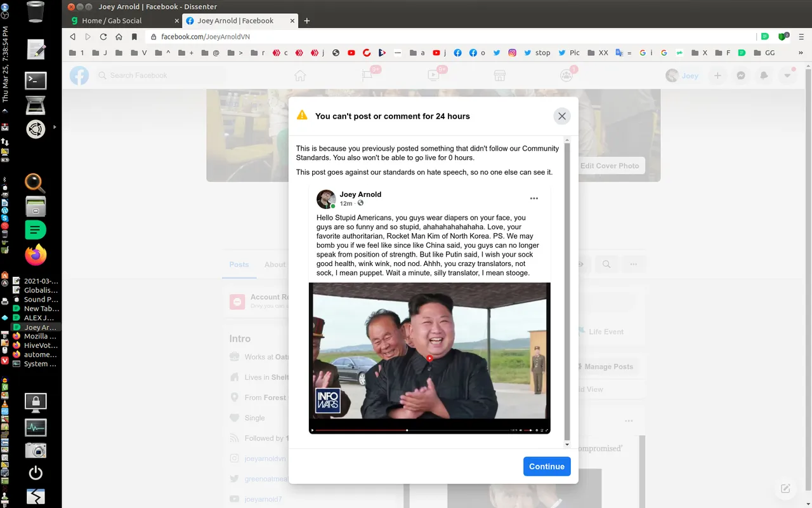Open the power button in the panel
812x508 pixels.
36,473
